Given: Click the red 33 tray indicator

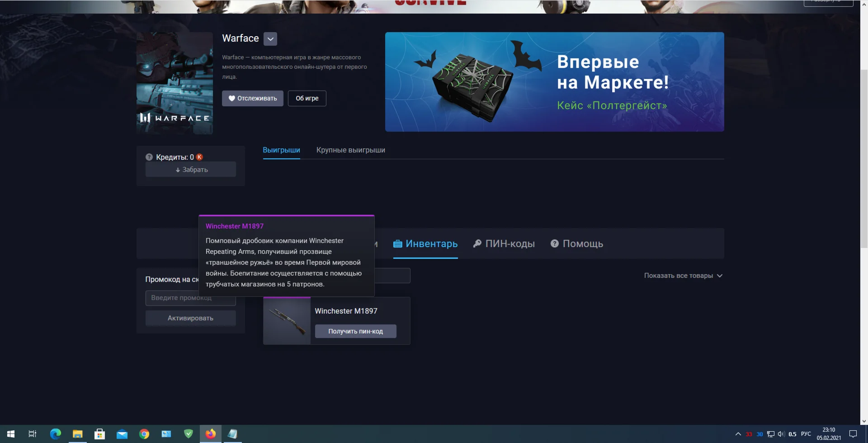Looking at the screenshot, I should 749,434.
